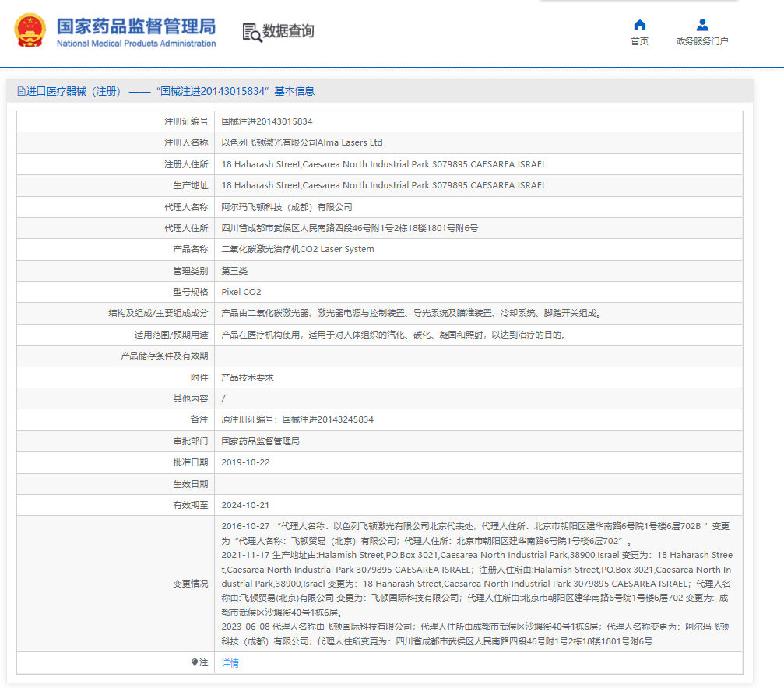Click the 结构及组成/主要组成成分 label
The height and width of the screenshot is (688, 784).
pos(158,313)
